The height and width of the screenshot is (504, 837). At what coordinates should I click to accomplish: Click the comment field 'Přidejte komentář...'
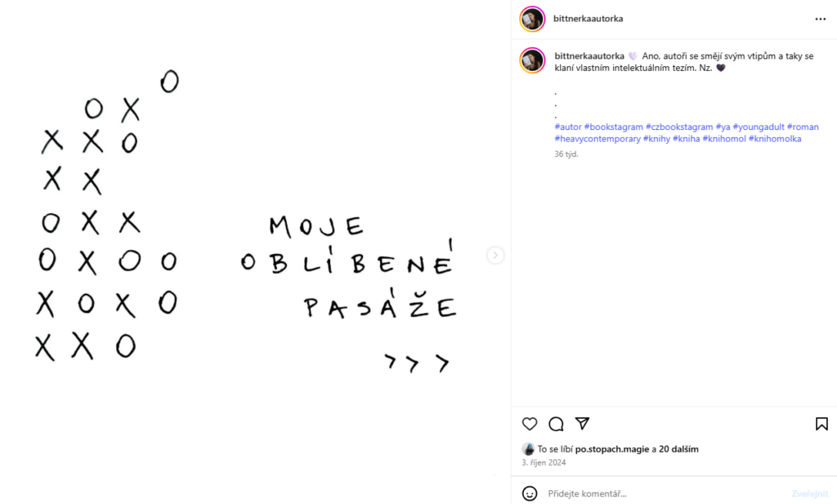(666, 493)
